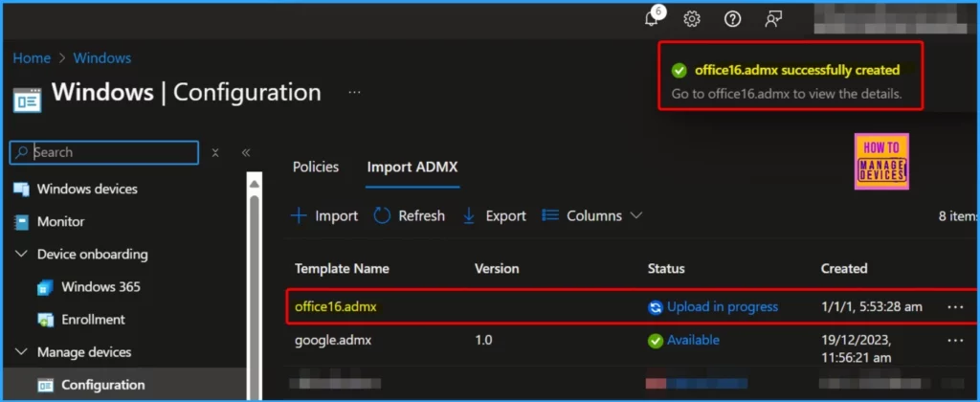
Task: Click the Monitor sidebar icon
Action: coord(21,222)
